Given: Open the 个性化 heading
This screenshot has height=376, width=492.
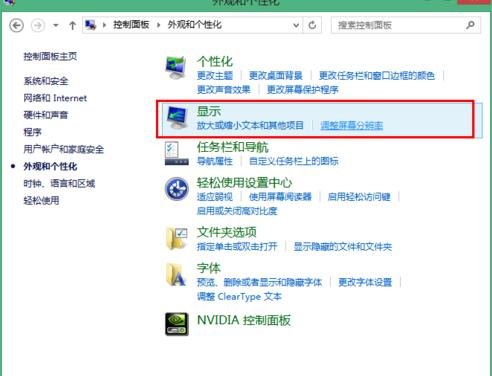Looking at the screenshot, I should (x=215, y=62).
